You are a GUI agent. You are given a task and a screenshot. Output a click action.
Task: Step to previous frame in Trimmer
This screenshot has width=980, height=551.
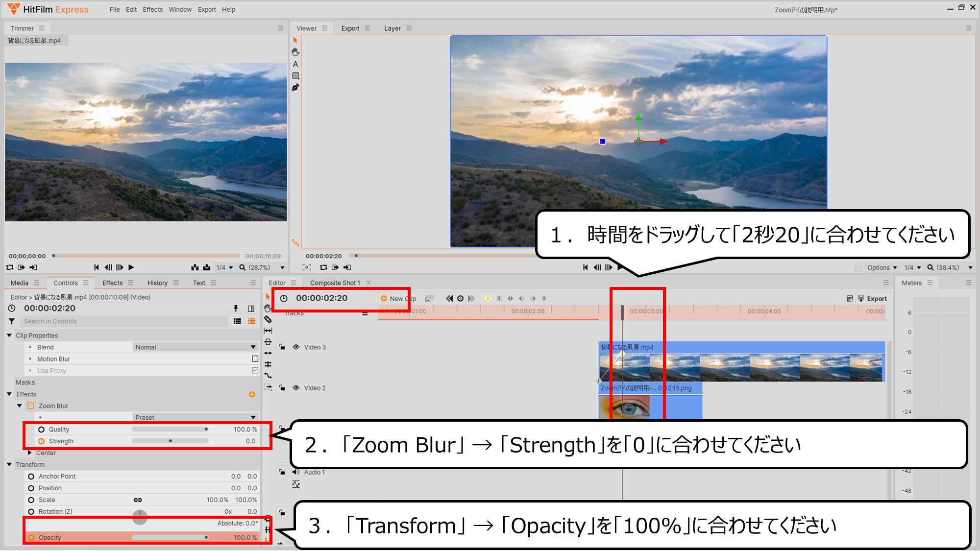[x=108, y=267]
